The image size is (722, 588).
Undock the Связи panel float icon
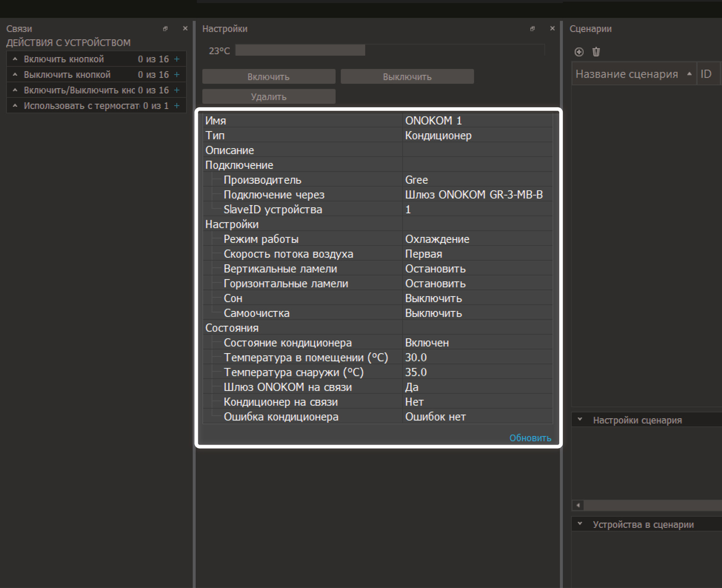pyautogui.click(x=165, y=29)
